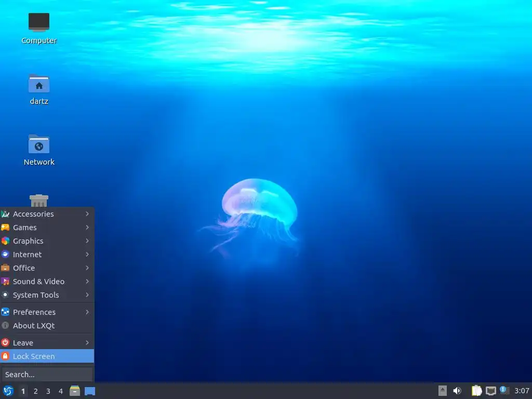Viewport: 532px width, 399px height.
Task: Open the Preferences submenu
Action: coord(47,312)
